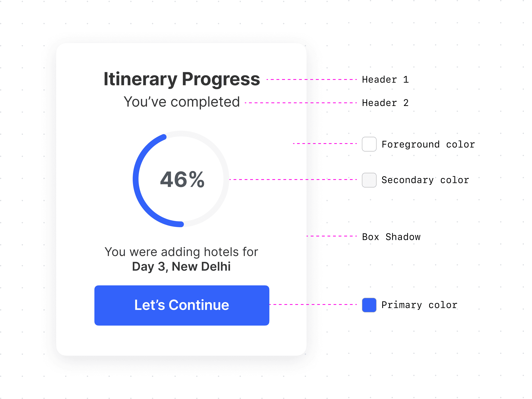Screen dimensions: 532x399
Task: Select the Primary color blue swatch
Action: click(369, 305)
